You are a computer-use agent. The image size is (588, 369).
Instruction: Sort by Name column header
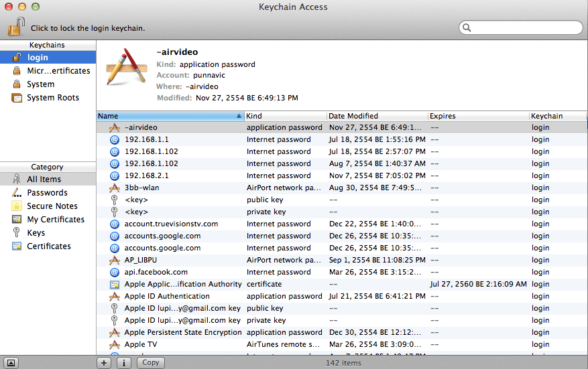(x=168, y=116)
